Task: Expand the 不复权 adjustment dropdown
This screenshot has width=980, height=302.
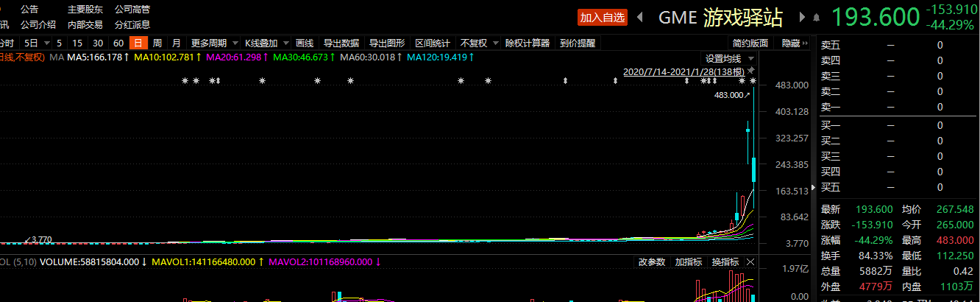Action: (479, 43)
